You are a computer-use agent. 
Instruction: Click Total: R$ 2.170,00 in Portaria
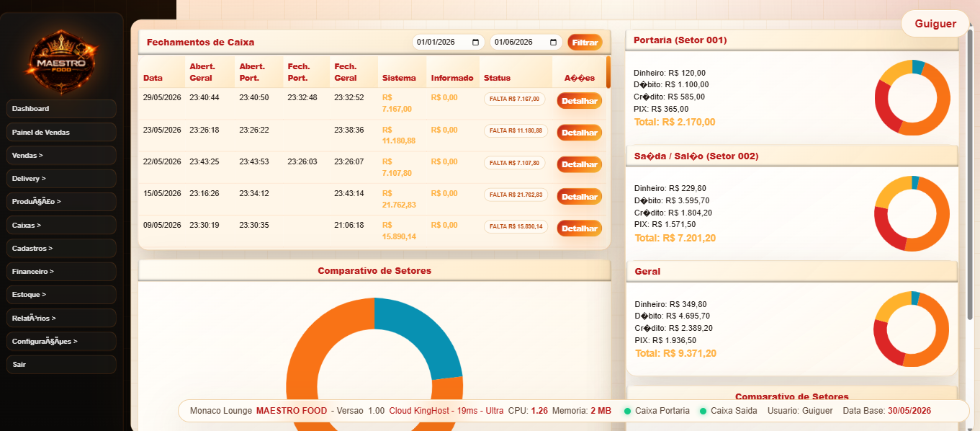[675, 122]
